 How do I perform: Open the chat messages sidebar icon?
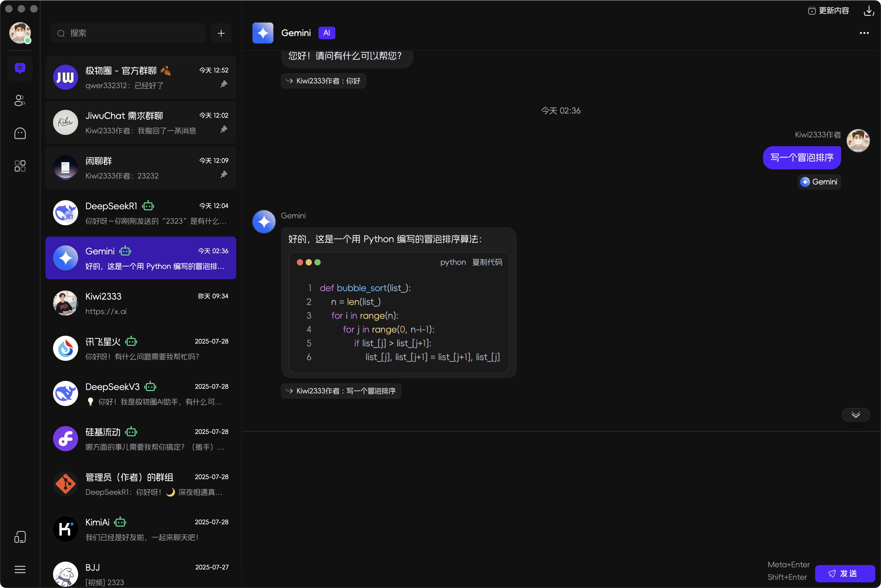click(x=20, y=68)
